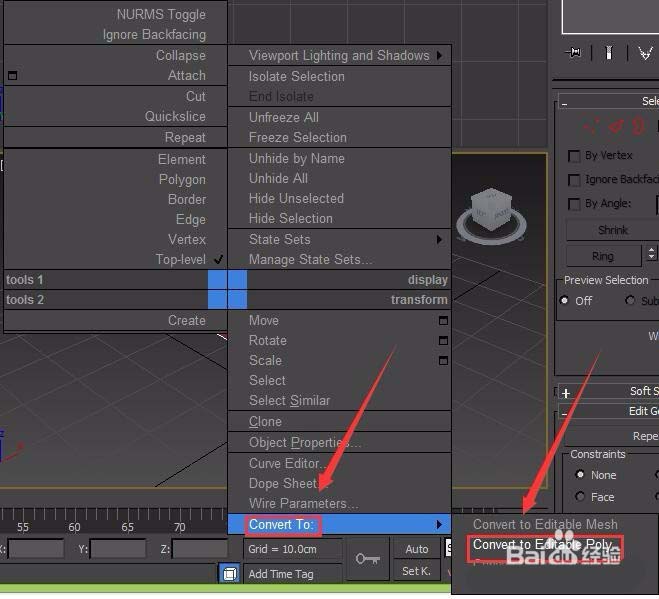Click Select Similar in transform menu
This screenshot has width=659, height=599.
289,401
